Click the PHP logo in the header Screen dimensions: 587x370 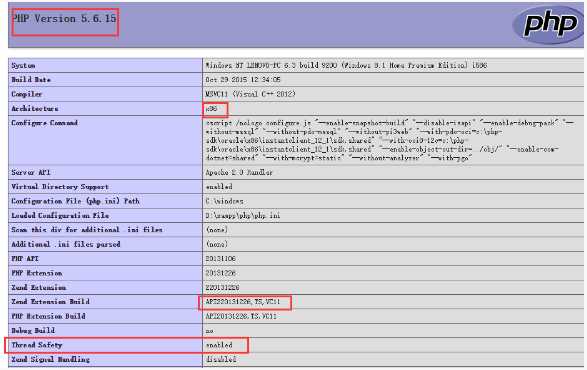click(x=548, y=24)
